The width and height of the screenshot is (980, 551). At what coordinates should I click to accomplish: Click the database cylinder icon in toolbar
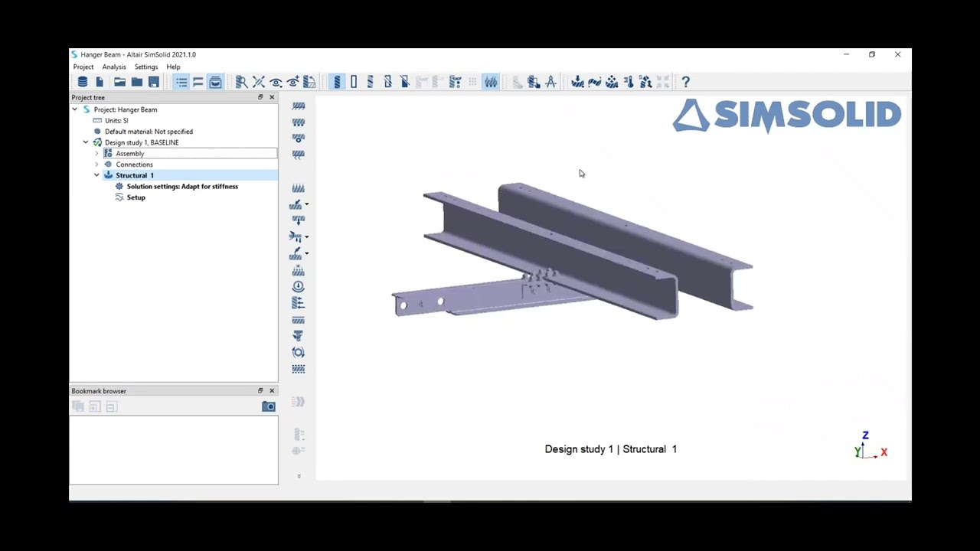tap(83, 82)
